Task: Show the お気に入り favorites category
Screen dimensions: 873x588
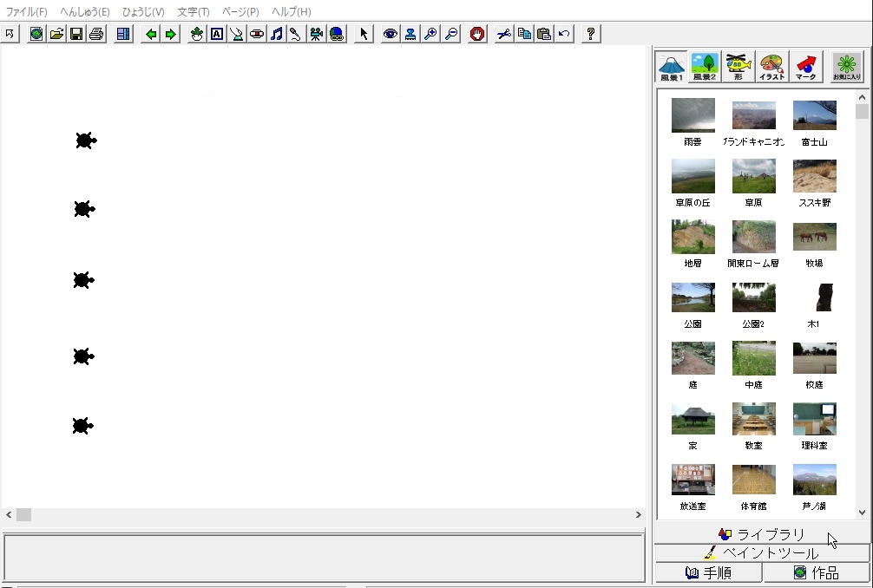Action: pos(847,67)
